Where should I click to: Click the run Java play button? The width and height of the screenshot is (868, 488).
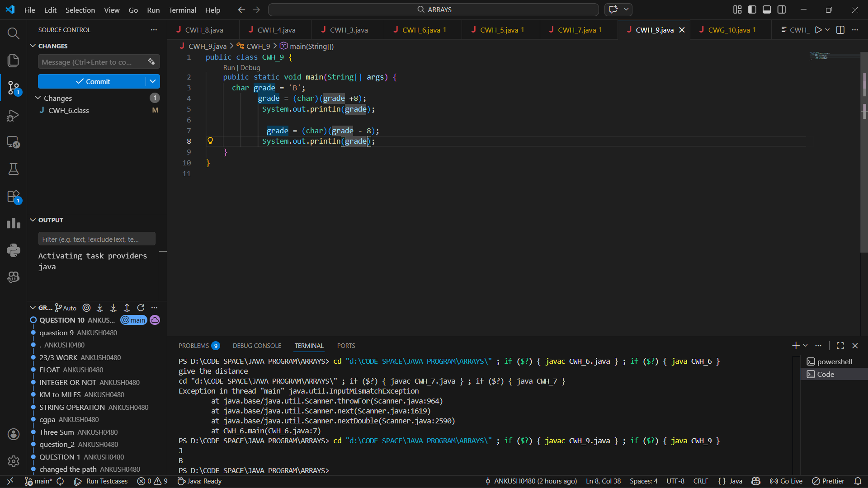pos(818,30)
